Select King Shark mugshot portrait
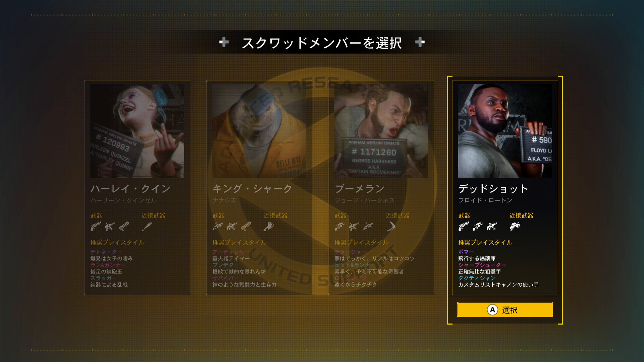Viewport: 644px width, 362px height. 259,131
